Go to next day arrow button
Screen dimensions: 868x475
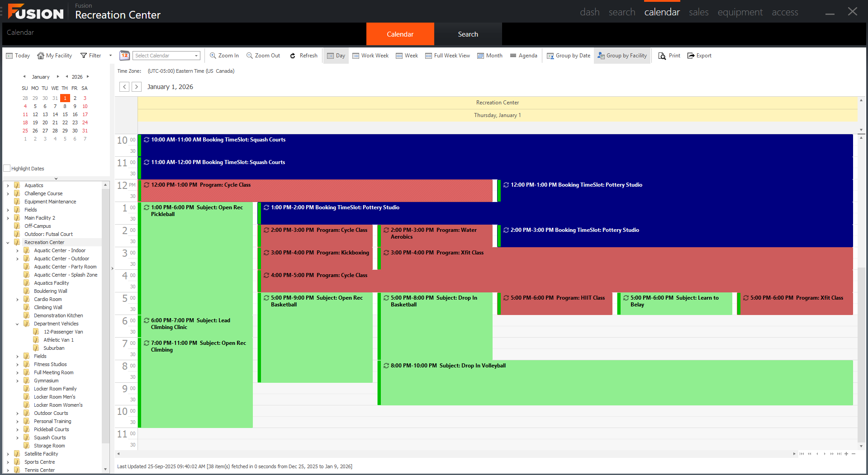point(136,87)
